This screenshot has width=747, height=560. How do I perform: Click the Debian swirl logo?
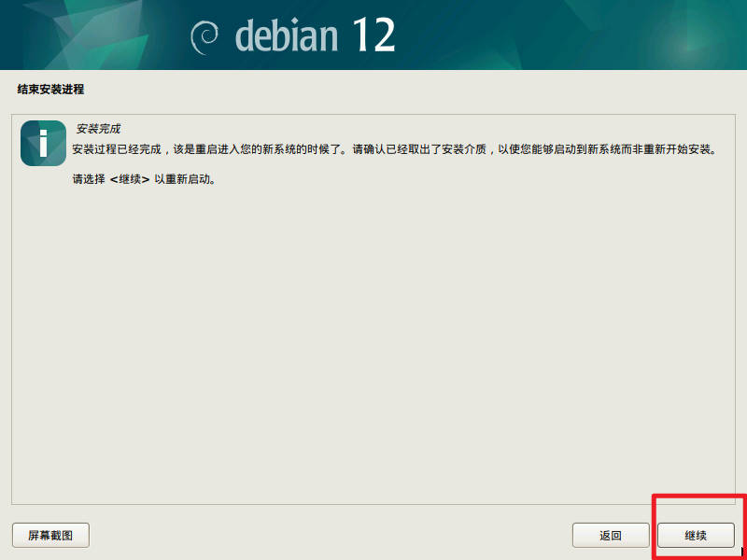point(204,37)
